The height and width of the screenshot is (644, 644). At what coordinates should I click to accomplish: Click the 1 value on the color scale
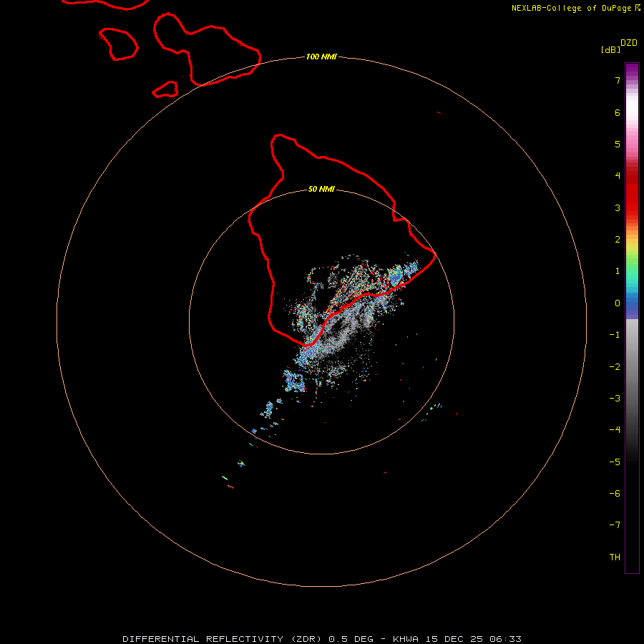coord(618,271)
